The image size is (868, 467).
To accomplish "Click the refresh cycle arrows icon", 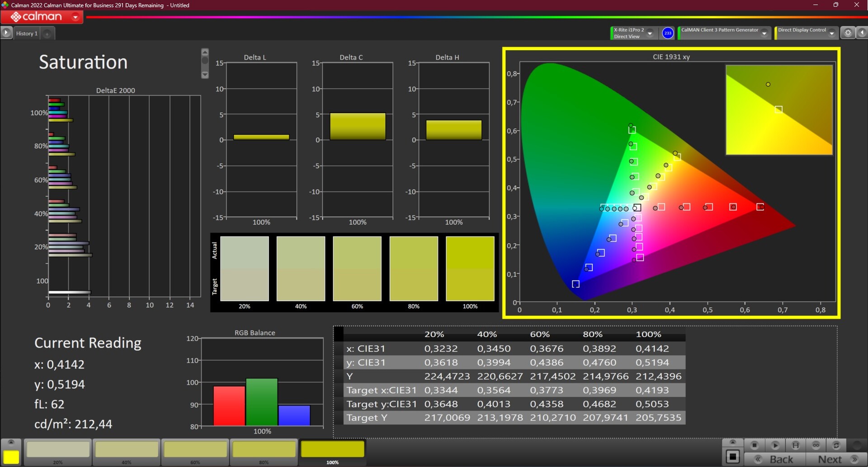I will [x=836, y=445].
